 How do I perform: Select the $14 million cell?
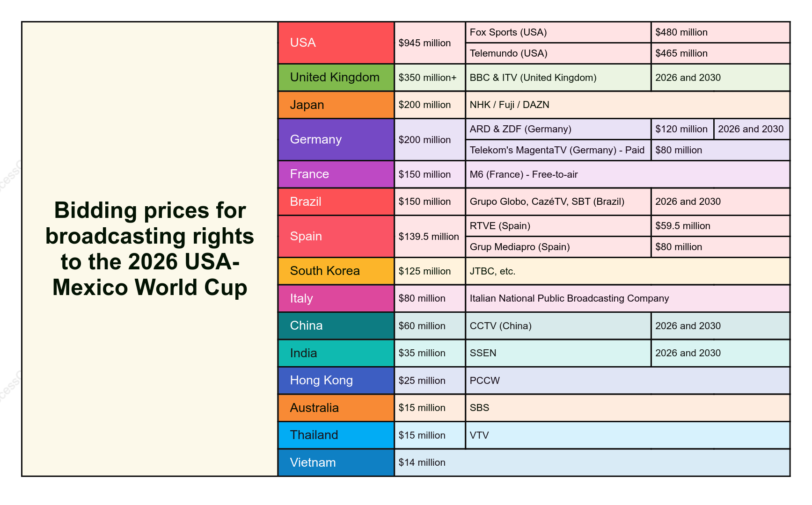tap(593, 462)
